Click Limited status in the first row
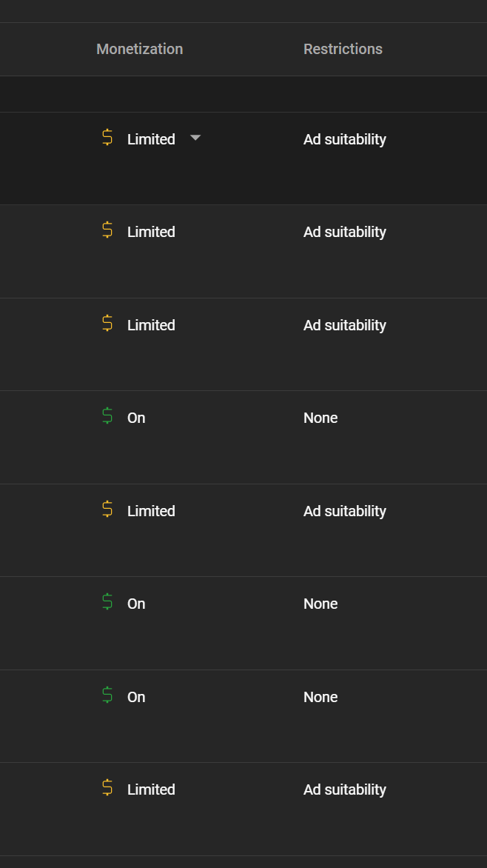This screenshot has width=487, height=868. pos(151,139)
